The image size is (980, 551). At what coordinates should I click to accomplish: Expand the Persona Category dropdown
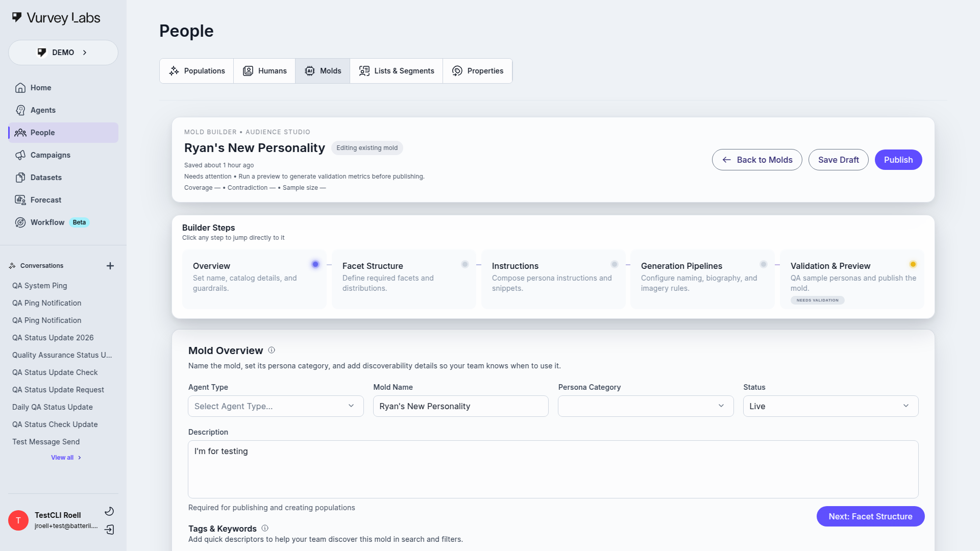pos(645,406)
